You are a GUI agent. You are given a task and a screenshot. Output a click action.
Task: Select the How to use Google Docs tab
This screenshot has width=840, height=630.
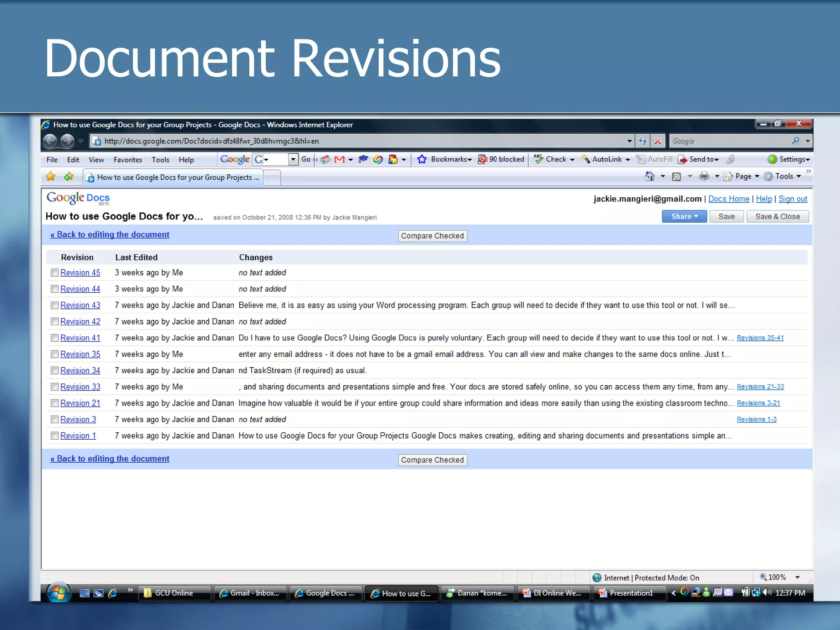tap(172, 177)
